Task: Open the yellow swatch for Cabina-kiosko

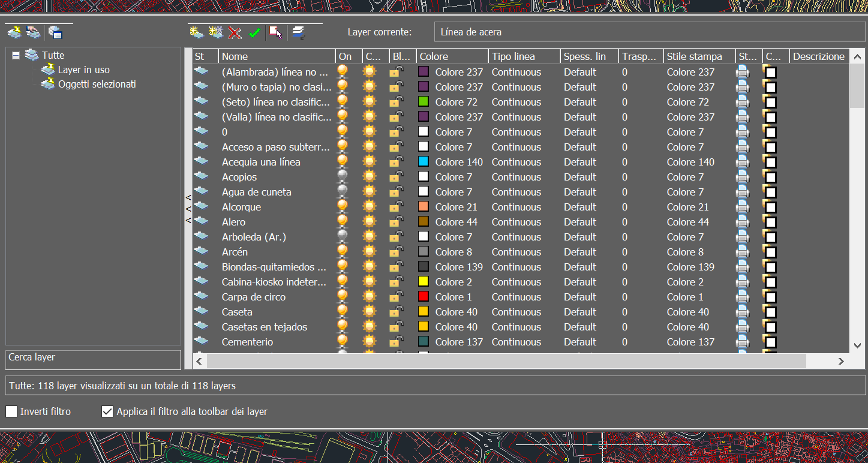Action: click(x=424, y=281)
